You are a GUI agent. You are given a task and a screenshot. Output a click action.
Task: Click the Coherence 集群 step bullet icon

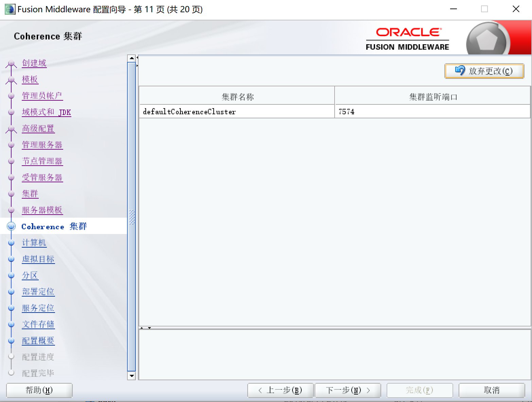(x=11, y=226)
